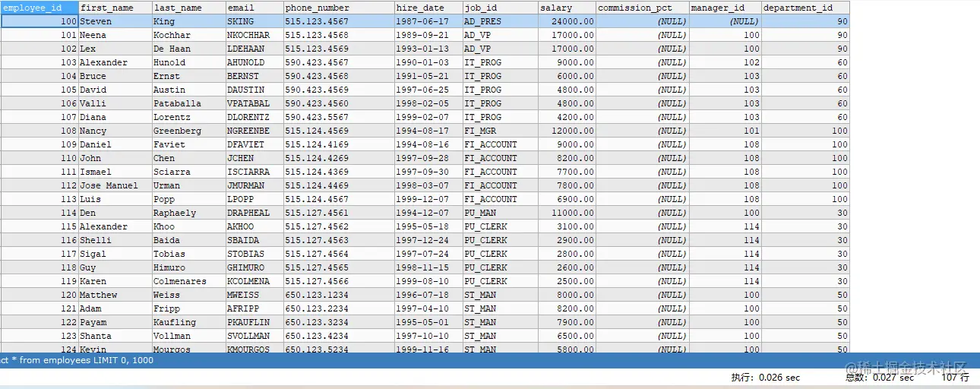Click the AD_PRES job_id cell
Screen dimensions: 980x389
(500, 21)
